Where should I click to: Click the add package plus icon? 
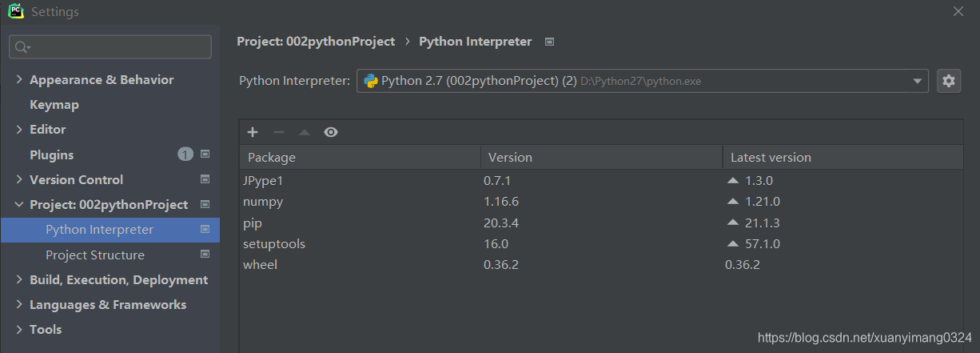(x=253, y=132)
